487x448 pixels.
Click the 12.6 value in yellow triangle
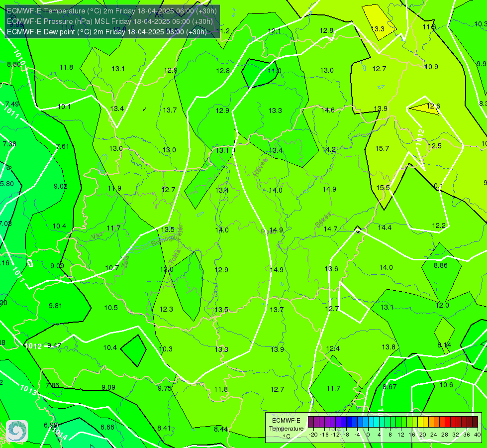click(433, 106)
